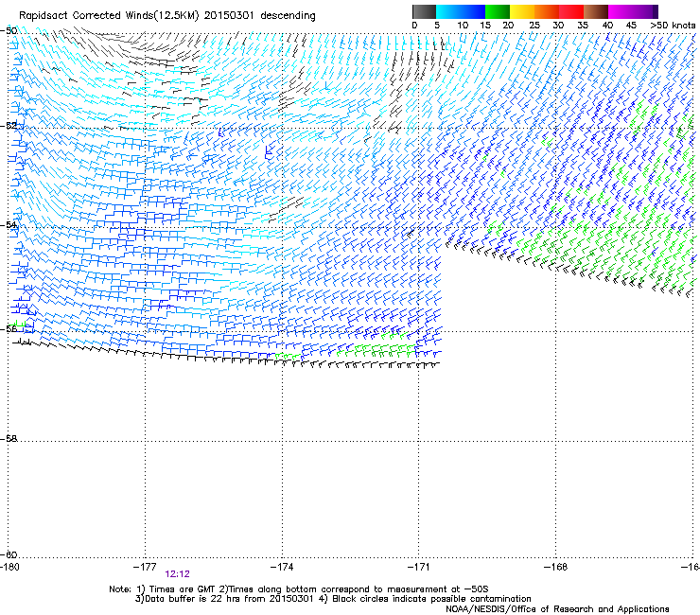Click the -54 latitude axis label
The image size is (700, 615).
tap(9, 224)
